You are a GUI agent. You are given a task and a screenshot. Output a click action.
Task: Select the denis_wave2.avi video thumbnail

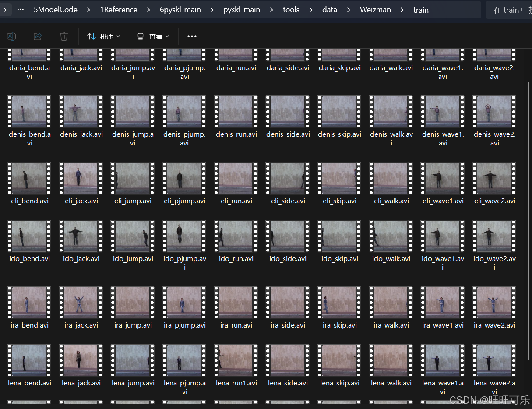(x=494, y=112)
